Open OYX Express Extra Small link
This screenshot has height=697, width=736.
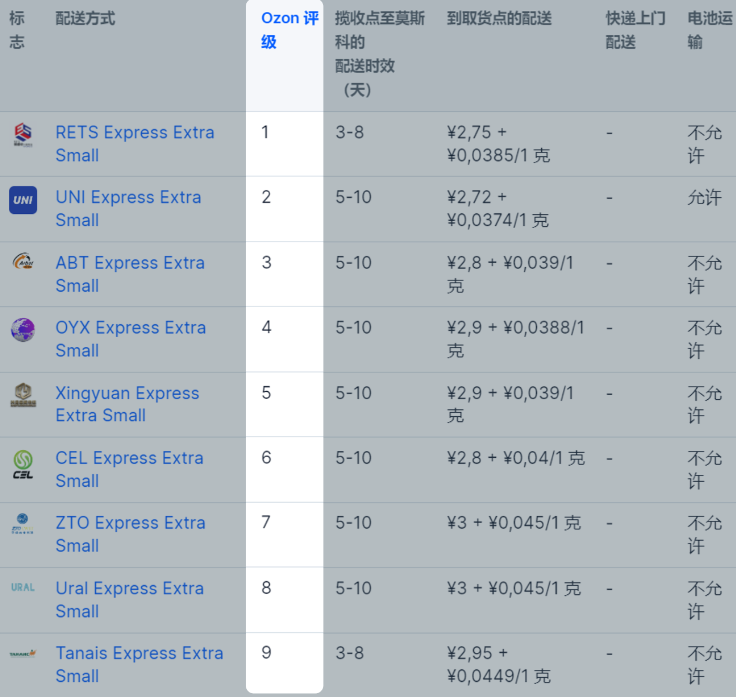130,339
